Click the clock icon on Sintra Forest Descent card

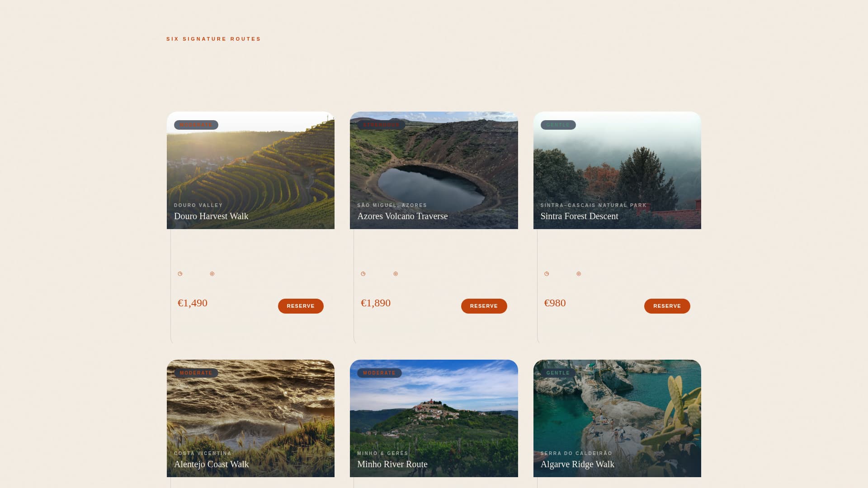pyautogui.click(x=546, y=274)
